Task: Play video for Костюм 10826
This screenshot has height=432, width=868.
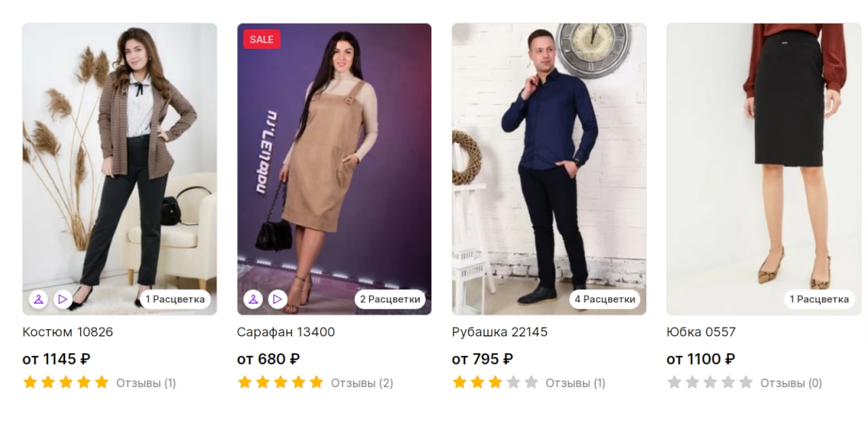Action: (63, 299)
